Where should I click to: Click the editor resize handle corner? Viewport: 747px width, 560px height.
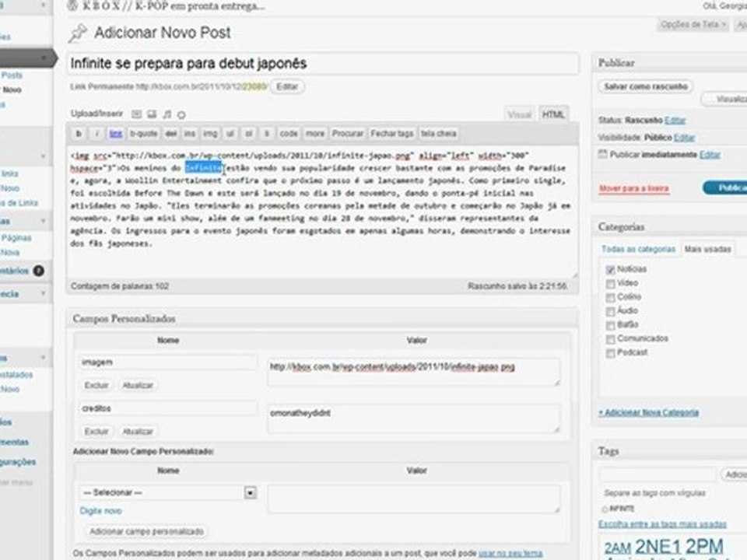574,275
